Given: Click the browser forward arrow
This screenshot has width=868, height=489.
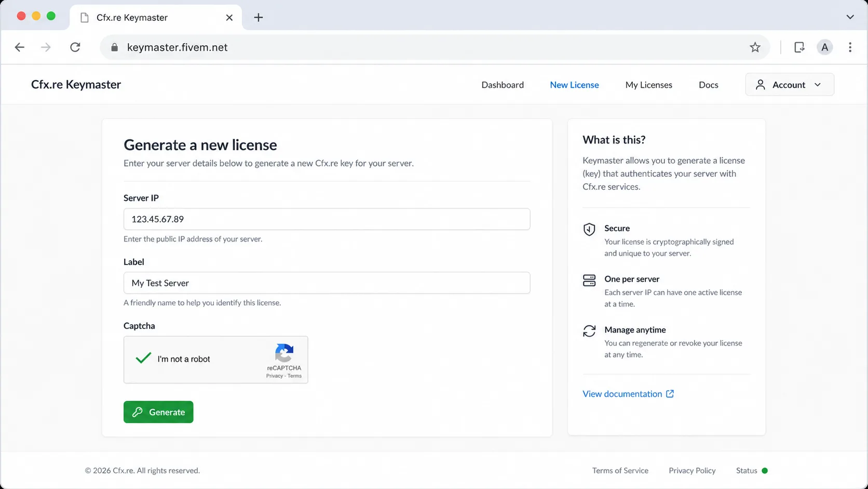Looking at the screenshot, I should (46, 47).
